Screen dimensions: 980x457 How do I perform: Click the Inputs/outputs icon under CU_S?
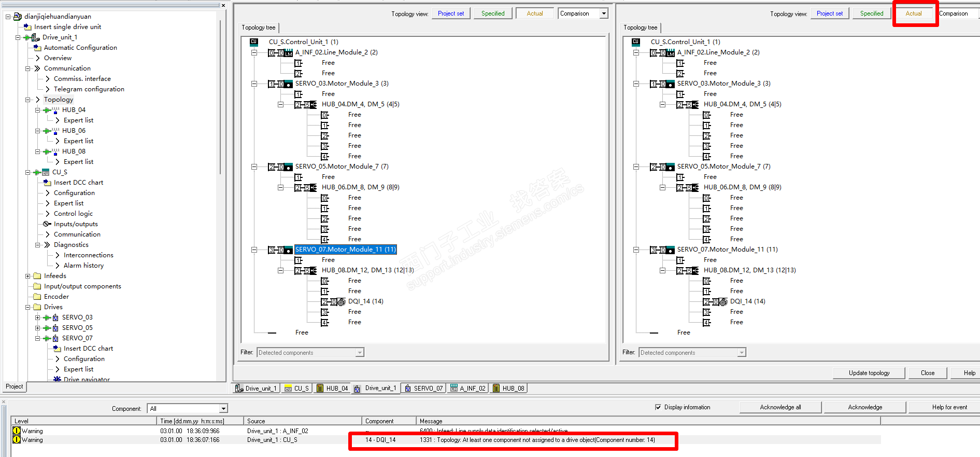click(x=47, y=224)
